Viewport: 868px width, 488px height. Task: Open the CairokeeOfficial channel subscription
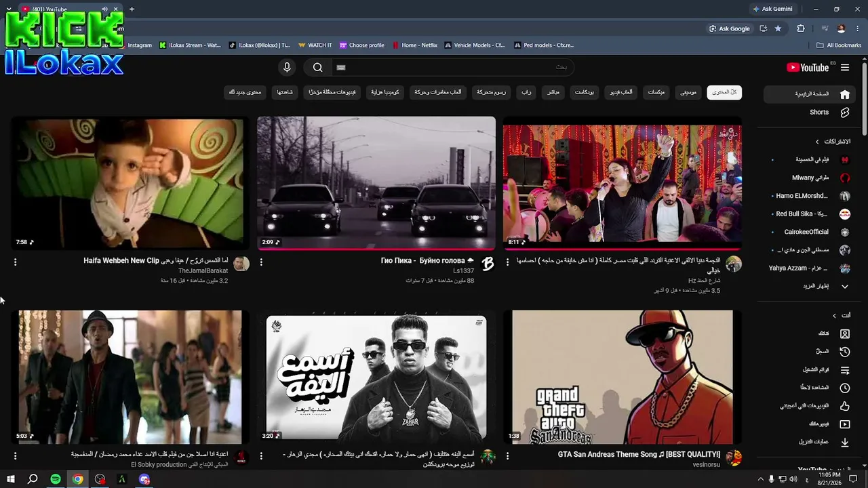pos(811,232)
